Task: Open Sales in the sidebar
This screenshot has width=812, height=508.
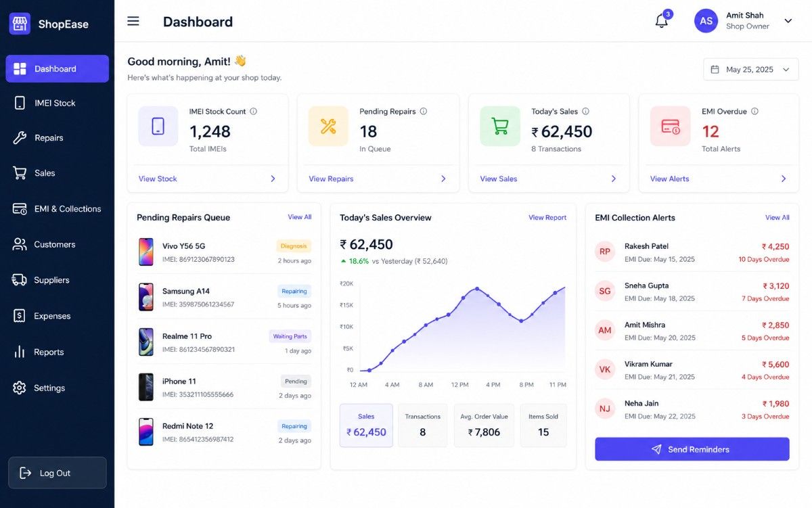Action: coord(58,173)
